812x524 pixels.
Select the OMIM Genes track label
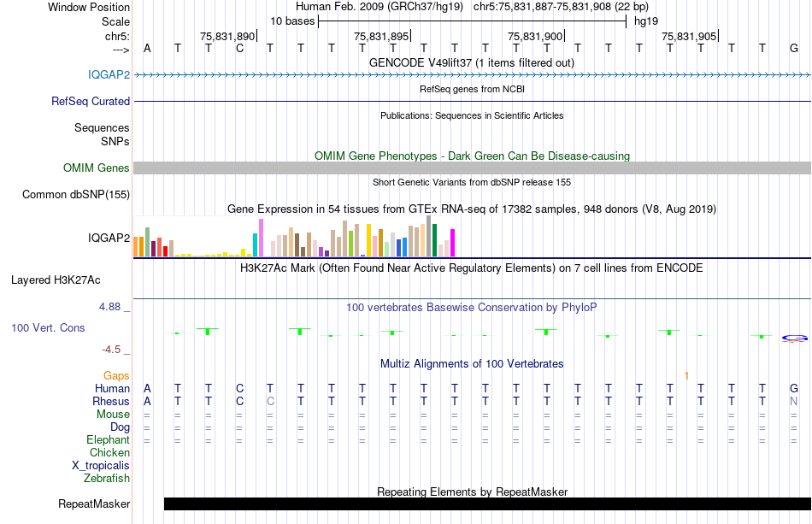click(x=96, y=168)
